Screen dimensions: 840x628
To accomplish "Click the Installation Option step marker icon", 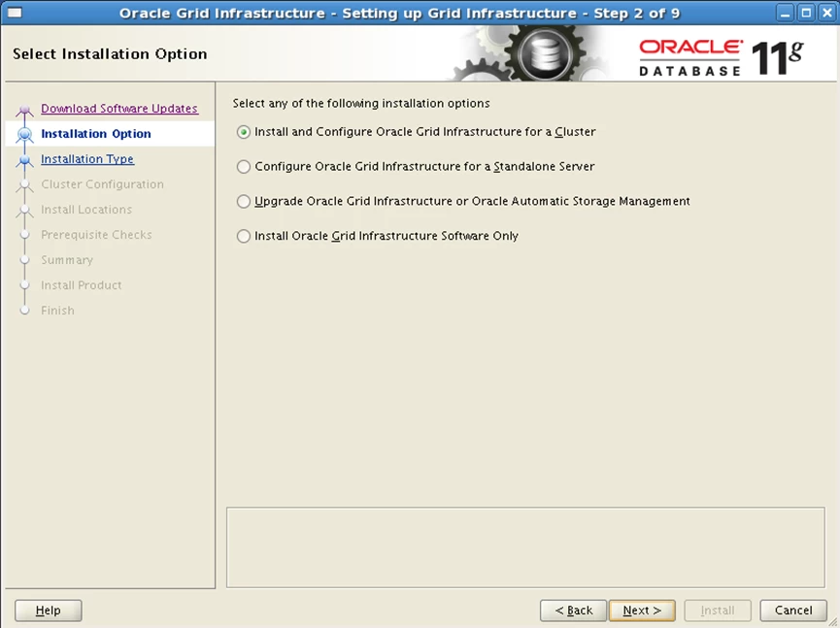I will click(24, 134).
